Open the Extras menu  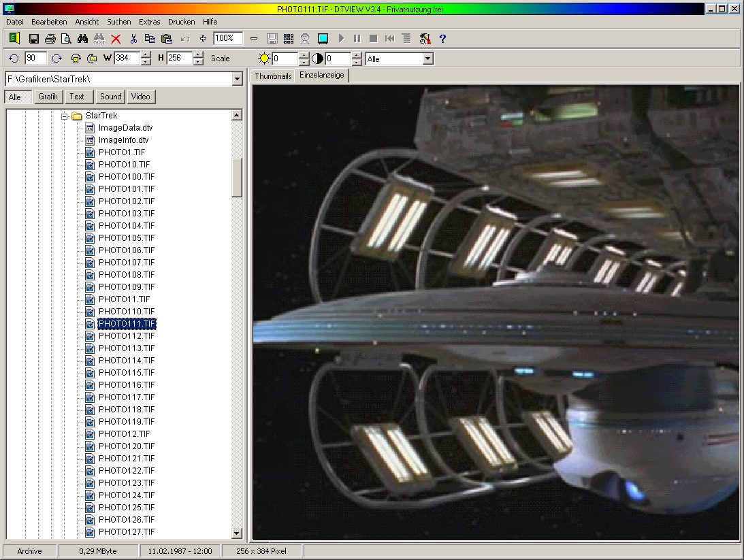[150, 22]
